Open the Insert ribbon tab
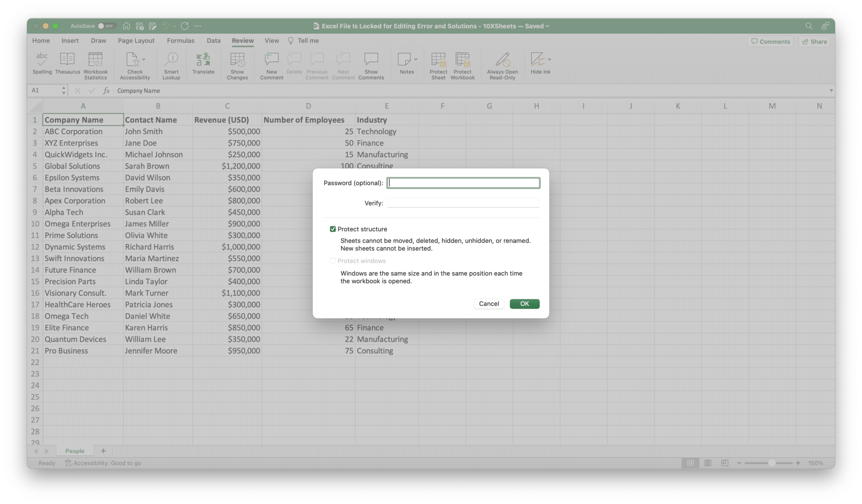 click(70, 41)
